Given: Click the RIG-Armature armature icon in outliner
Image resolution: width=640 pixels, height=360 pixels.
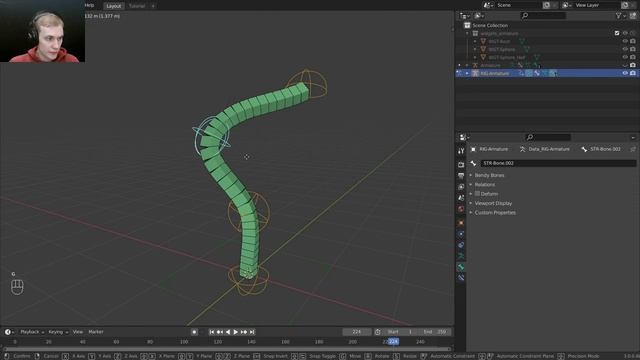Looking at the screenshot, I should 475,73.
